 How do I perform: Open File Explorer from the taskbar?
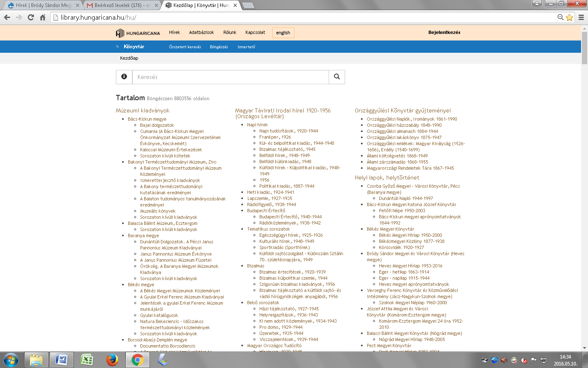coord(36,360)
